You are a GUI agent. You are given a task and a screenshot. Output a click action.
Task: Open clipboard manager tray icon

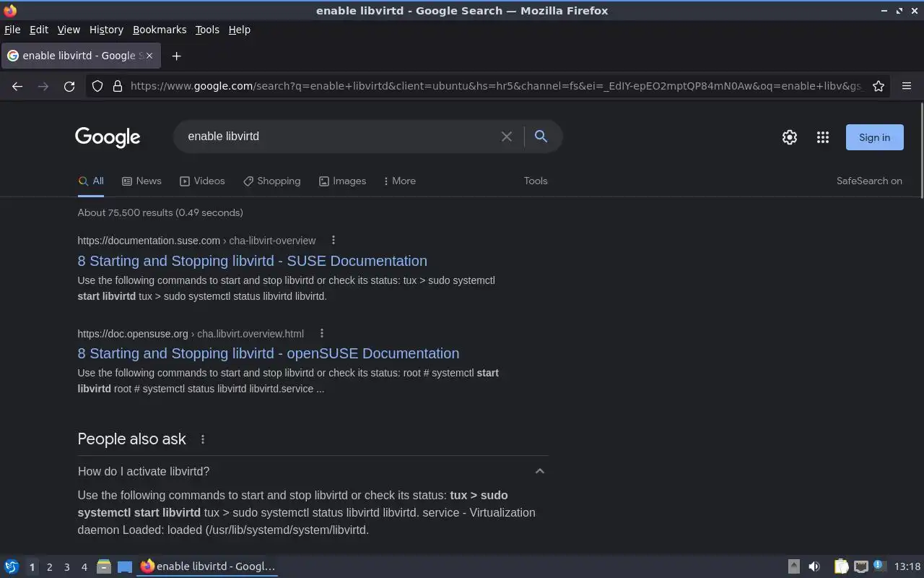pyautogui.click(x=841, y=566)
